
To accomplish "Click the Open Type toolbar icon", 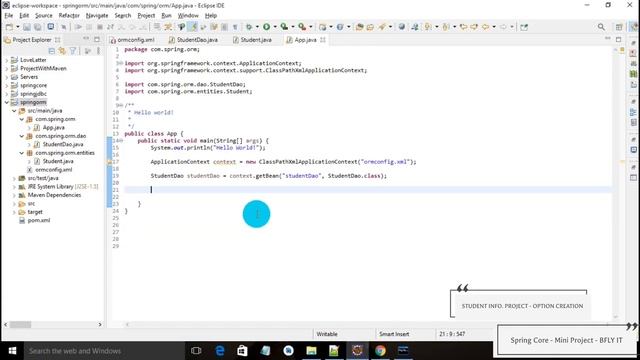I will click(359, 27).
